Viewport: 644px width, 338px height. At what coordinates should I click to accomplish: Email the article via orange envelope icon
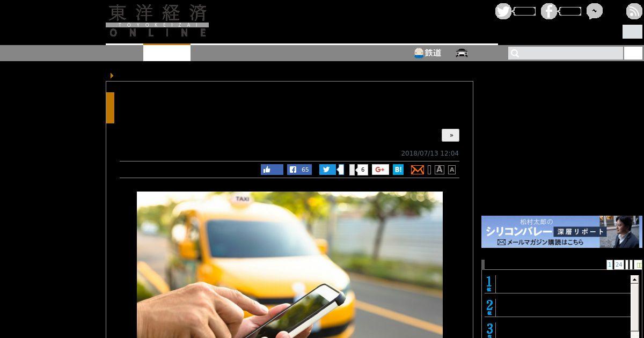coord(418,170)
